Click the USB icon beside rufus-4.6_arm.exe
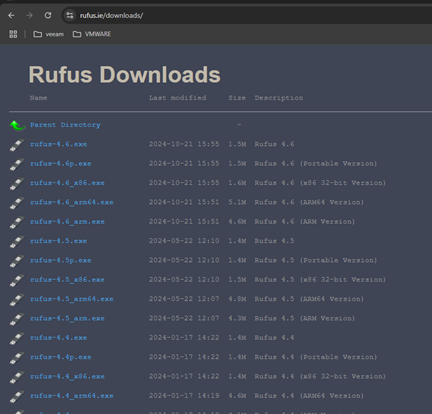 pyautogui.click(x=17, y=222)
